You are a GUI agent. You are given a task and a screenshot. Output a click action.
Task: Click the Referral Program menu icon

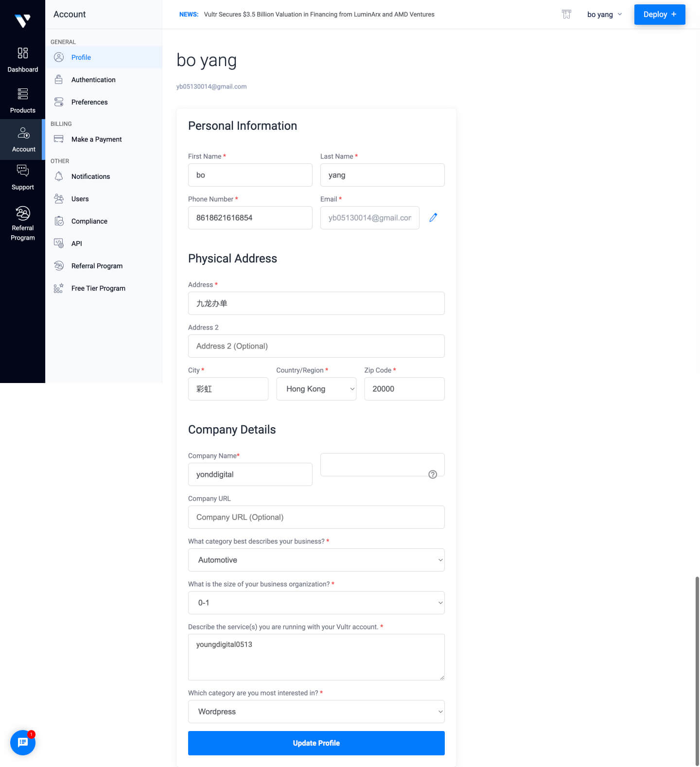coord(59,266)
